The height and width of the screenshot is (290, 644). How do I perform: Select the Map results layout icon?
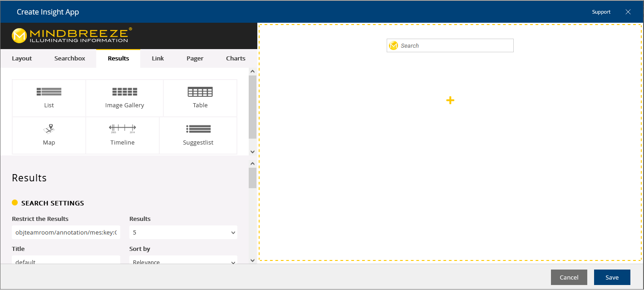point(49,129)
